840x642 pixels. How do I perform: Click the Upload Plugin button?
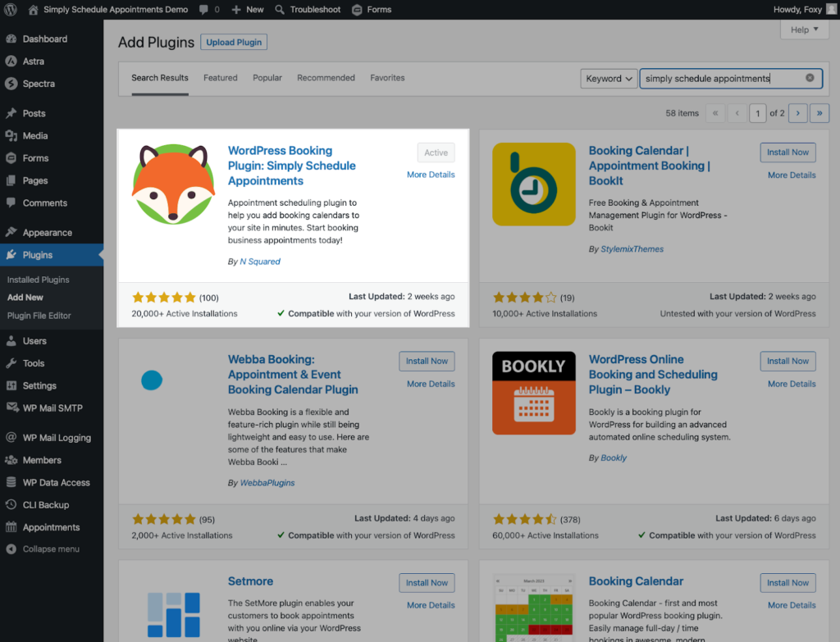[x=234, y=43]
